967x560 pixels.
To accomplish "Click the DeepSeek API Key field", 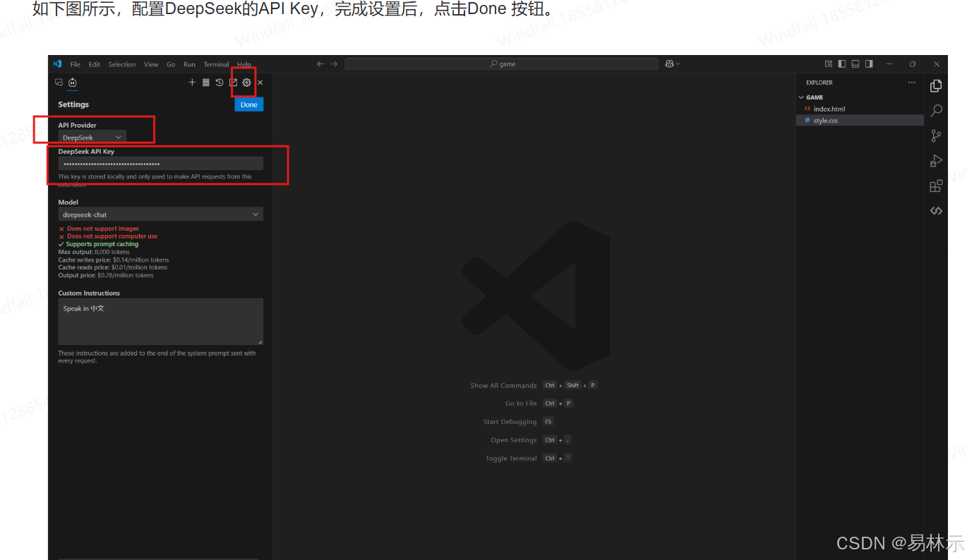I will (161, 164).
